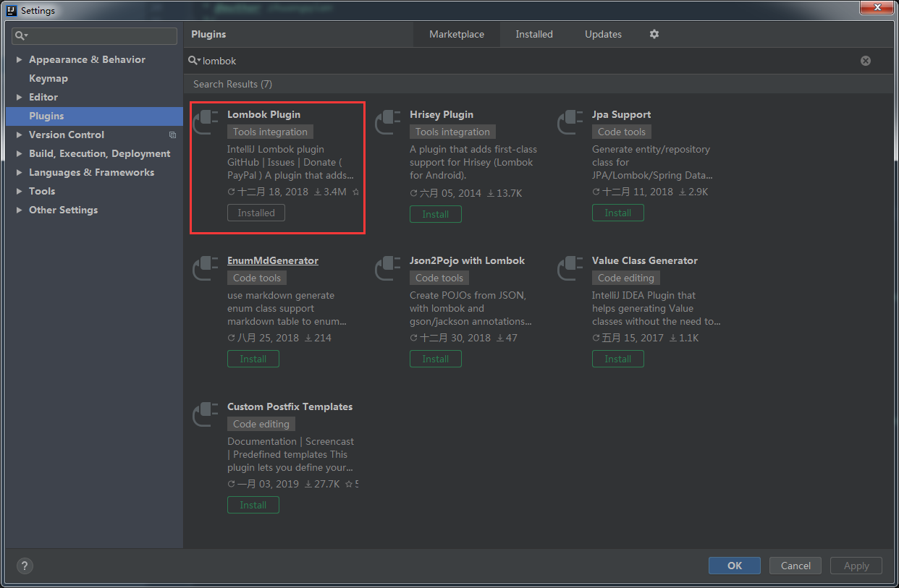Expand the Build, Execution, Deployment node
This screenshot has width=899, height=588.
pyautogui.click(x=19, y=153)
